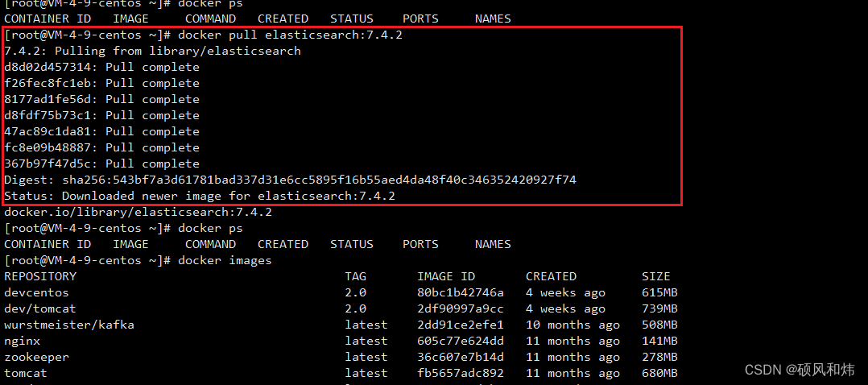
Task: Select the '8177ad1fe56d: Pull complete' line
Action: click(x=101, y=99)
